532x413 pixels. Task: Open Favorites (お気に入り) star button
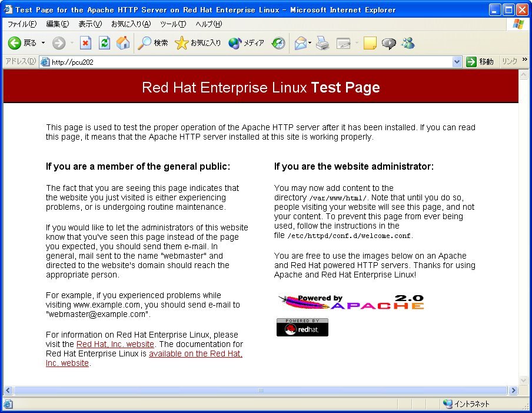coord(198,43)
